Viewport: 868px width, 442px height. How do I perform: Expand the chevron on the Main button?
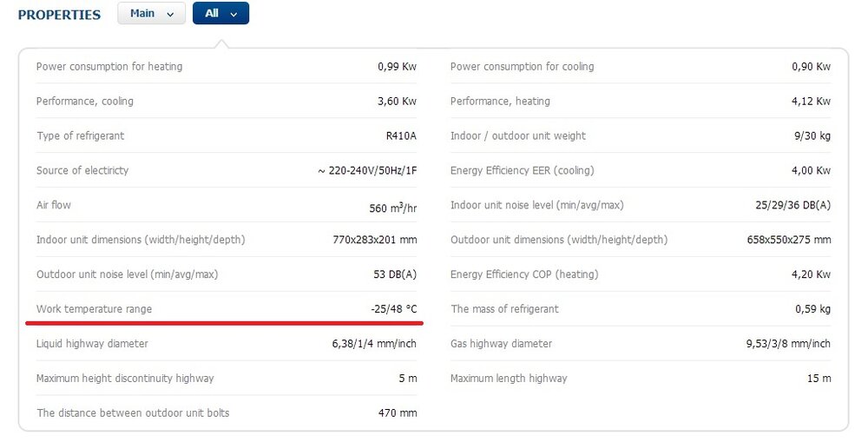tap(170, 15)
